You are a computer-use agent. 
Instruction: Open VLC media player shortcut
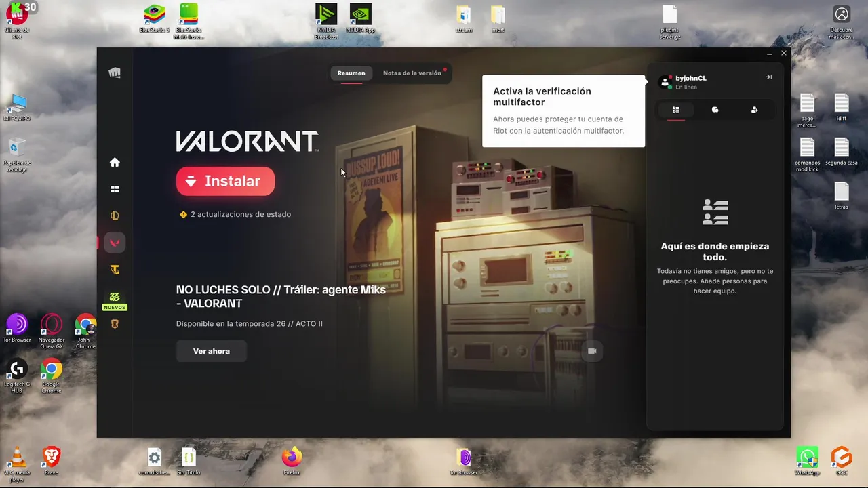pyautogui.click(x=17, y=464)
